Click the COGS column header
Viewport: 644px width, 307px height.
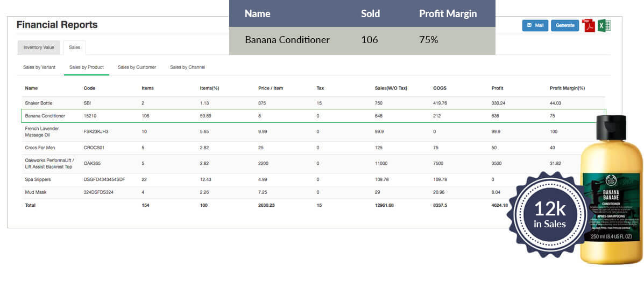point(440,88)
